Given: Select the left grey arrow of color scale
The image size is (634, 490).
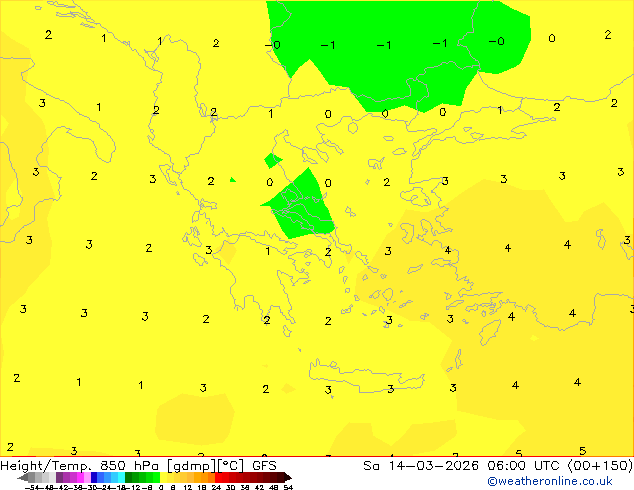Looking at the screenshot, I should [x=23, y=477].
